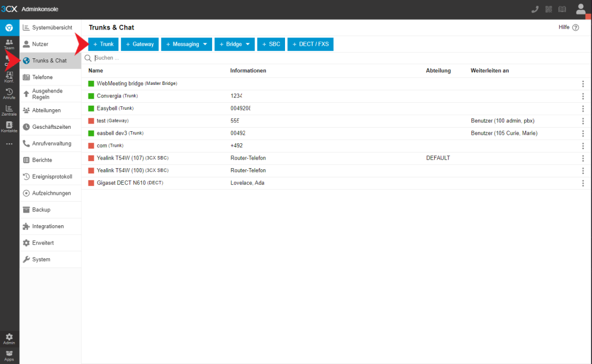Open options menu for Easybell trunk row
The image size is (592, 364).
point(583,109)
